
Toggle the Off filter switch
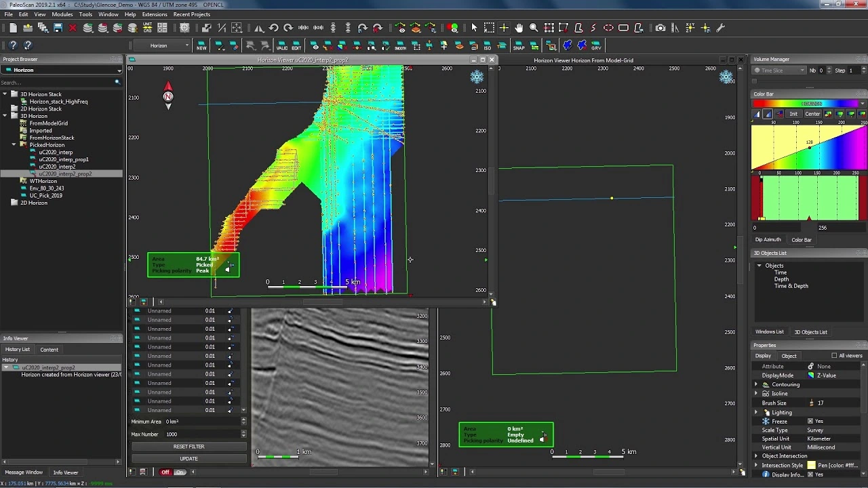tap(165, 472)
